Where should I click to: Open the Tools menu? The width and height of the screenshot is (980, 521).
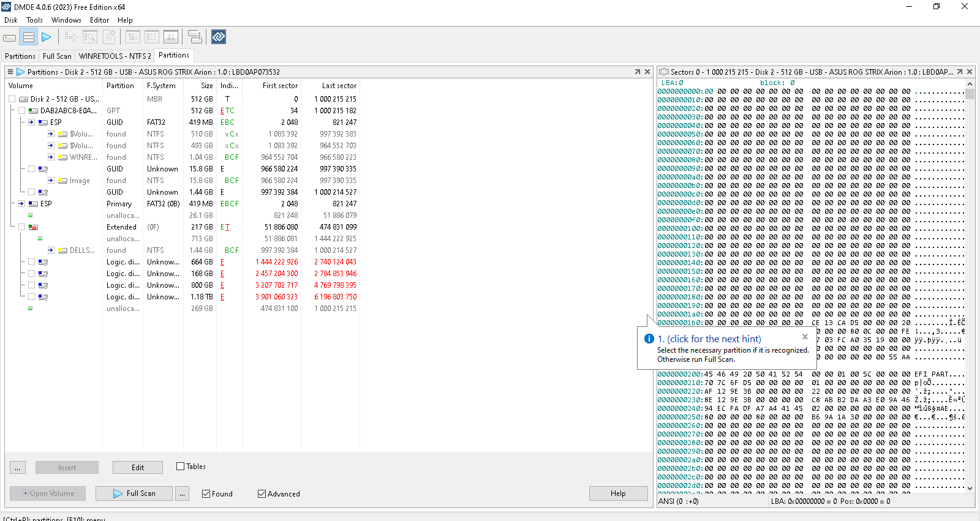pos(34,20)
